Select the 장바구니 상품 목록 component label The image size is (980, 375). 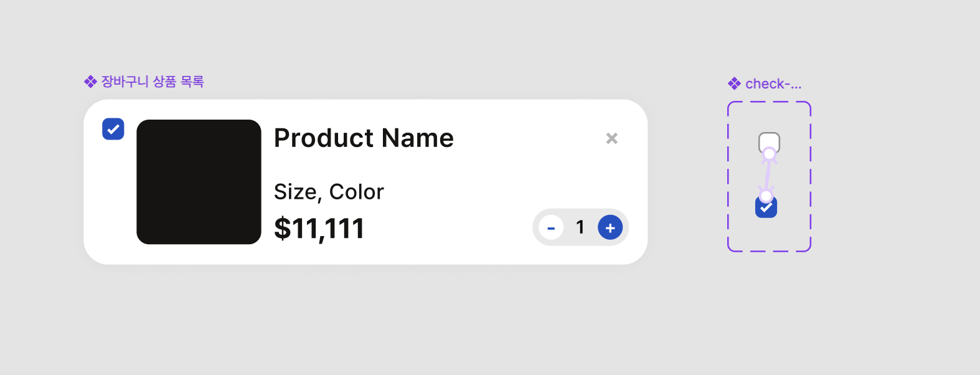(153, 82)
